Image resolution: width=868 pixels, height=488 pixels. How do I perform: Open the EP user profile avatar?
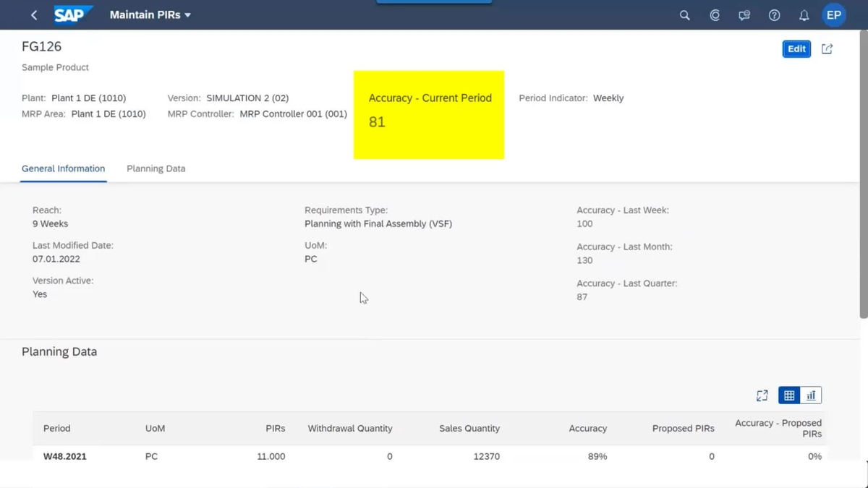pos(833,14)
